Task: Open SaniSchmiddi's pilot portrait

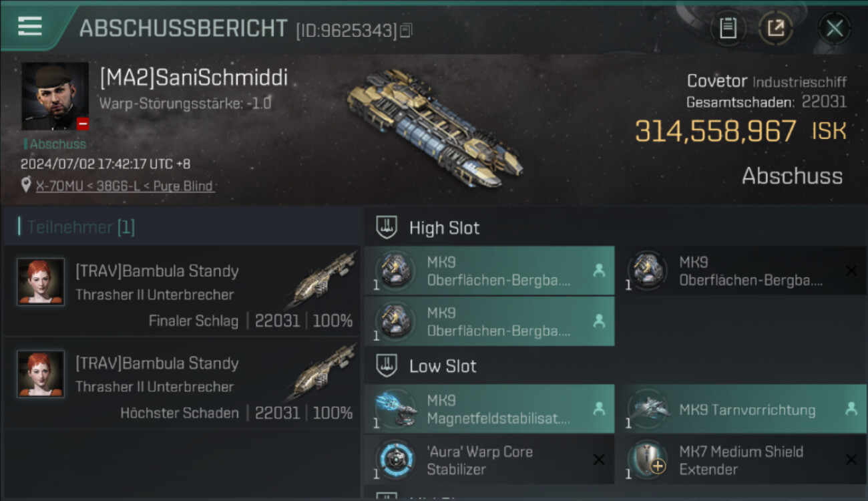Action: (55, 96)
